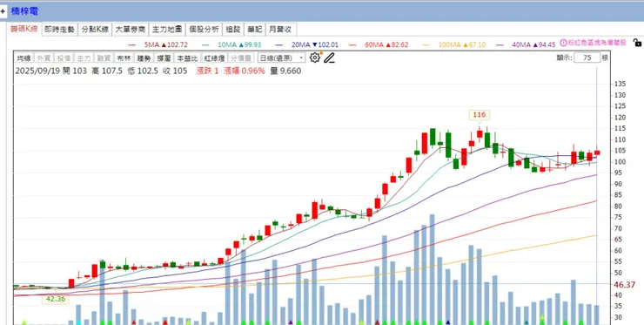Switch to the 籌碼K線 tab
Screen dimensions: 644x325
(23, 30)
